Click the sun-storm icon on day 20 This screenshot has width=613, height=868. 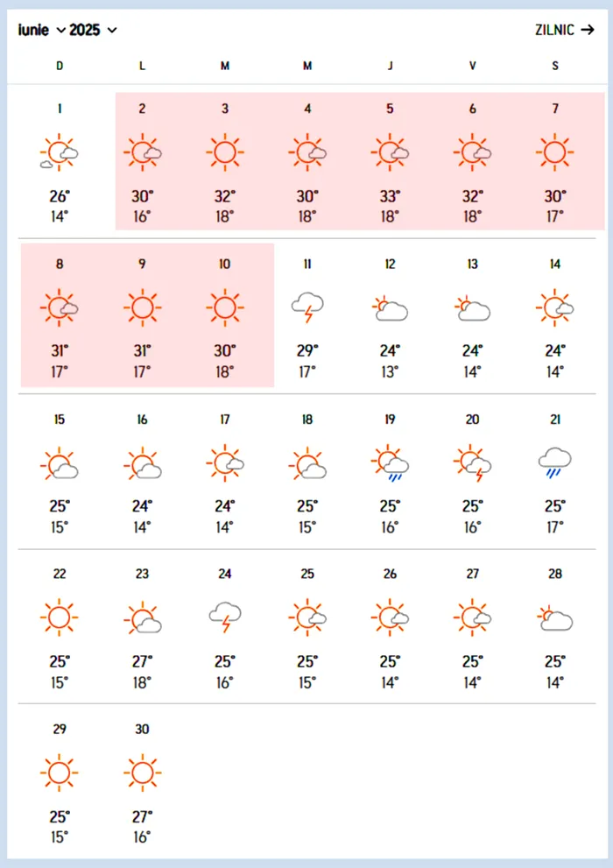coord(473,463)
